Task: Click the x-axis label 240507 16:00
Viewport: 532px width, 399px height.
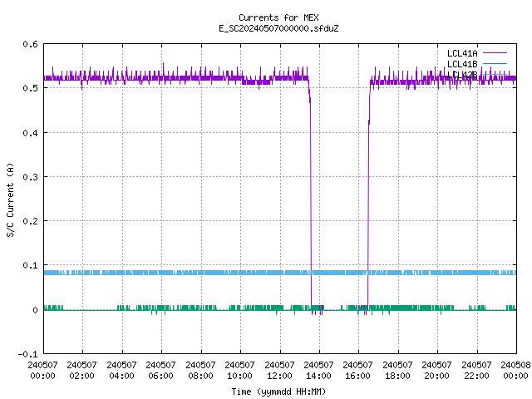Action: click(357, 370)
